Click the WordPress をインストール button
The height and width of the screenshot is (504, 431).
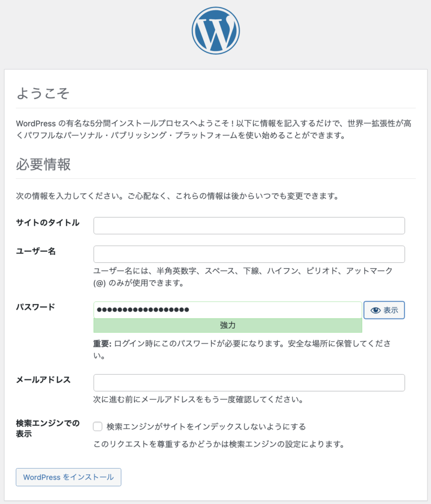(x=68, y=477)
